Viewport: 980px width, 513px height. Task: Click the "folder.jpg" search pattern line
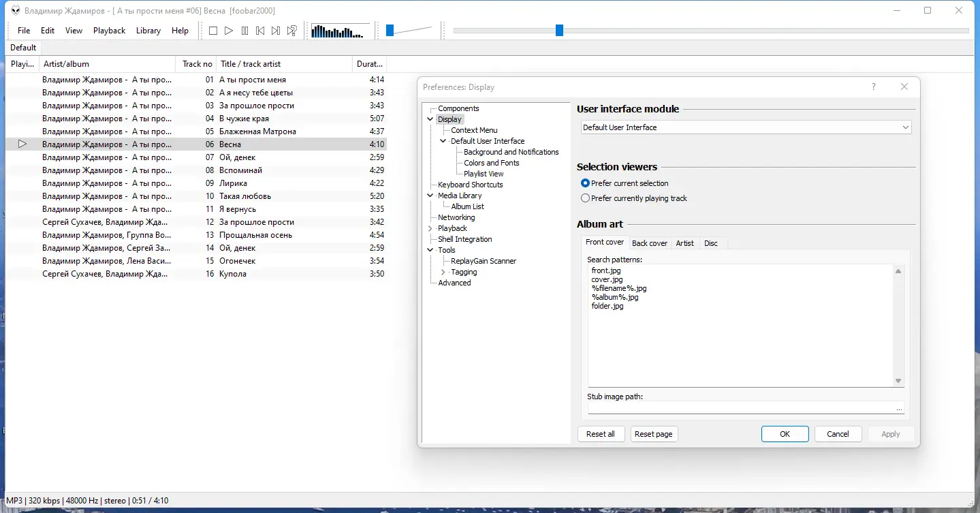[607, 306]
